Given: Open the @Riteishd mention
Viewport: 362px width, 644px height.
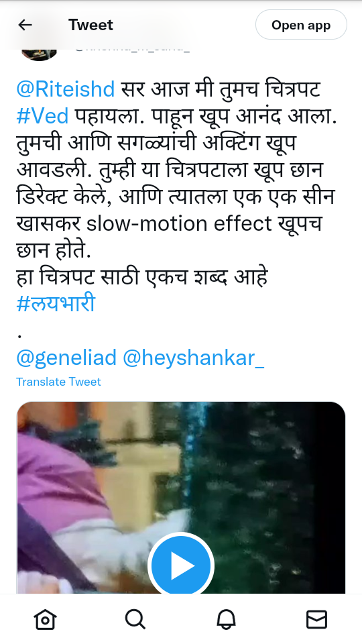Looking at the screenshot, I should point(65,89).
